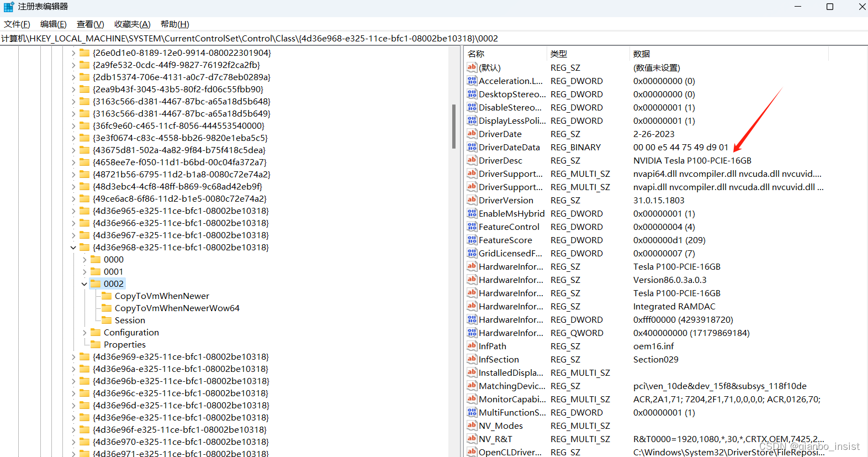This screenshot has height=457, width=868.
Task: Click the DriverDesc string value icon
Action: (472, 160)
